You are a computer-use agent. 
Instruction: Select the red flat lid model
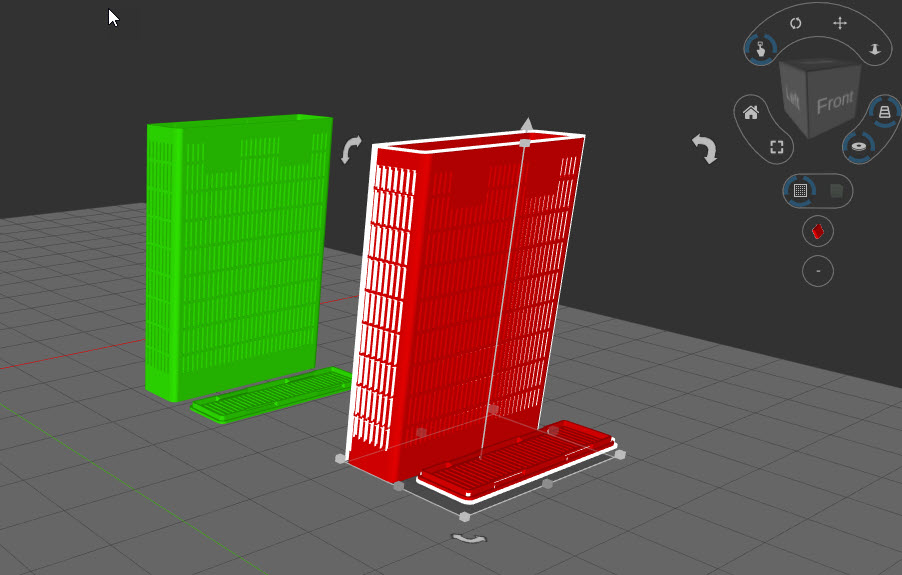point(517,461)
